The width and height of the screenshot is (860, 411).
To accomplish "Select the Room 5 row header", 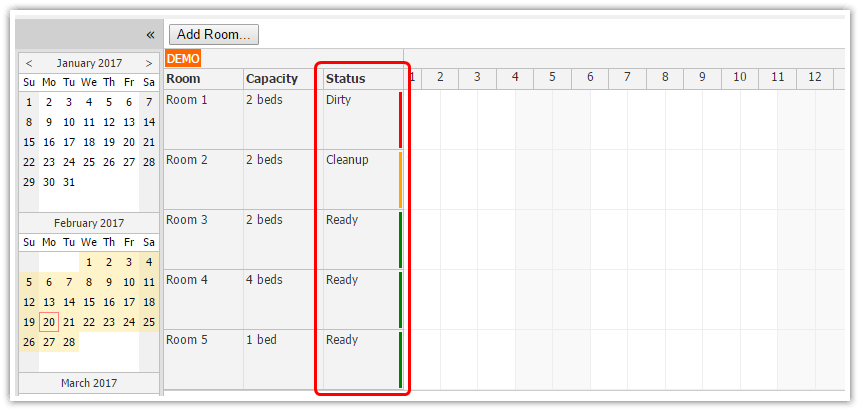I will point(187,340).
